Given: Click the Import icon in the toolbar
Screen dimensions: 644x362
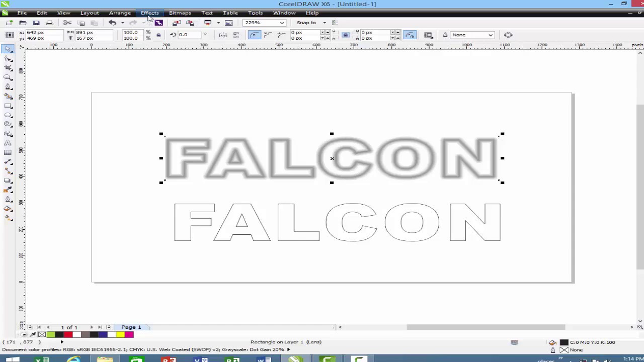Looking at the screenshot, I should [x=176, y=23].
